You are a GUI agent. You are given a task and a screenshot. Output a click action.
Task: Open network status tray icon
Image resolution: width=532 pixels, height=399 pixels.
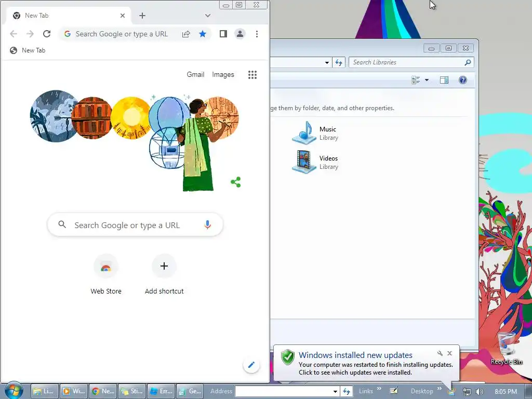[x=467, y=392]
